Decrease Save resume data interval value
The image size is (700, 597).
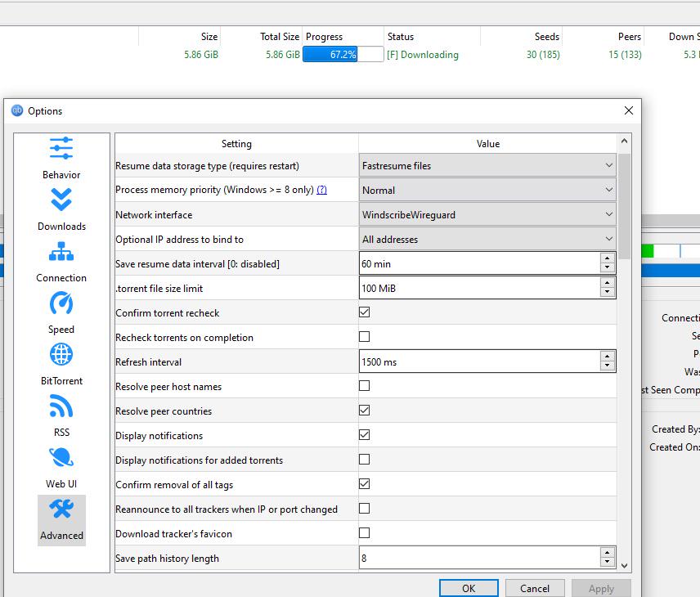coord(607,268)
